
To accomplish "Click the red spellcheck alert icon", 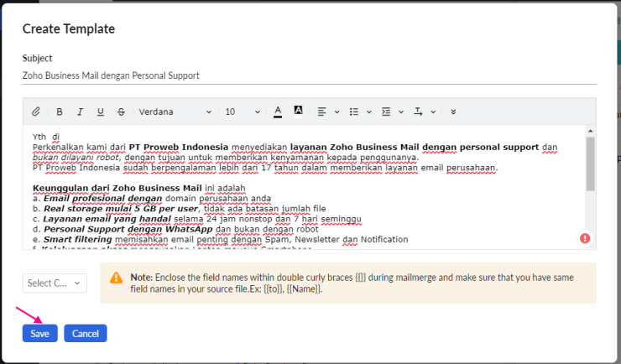I will coord(585,238).
